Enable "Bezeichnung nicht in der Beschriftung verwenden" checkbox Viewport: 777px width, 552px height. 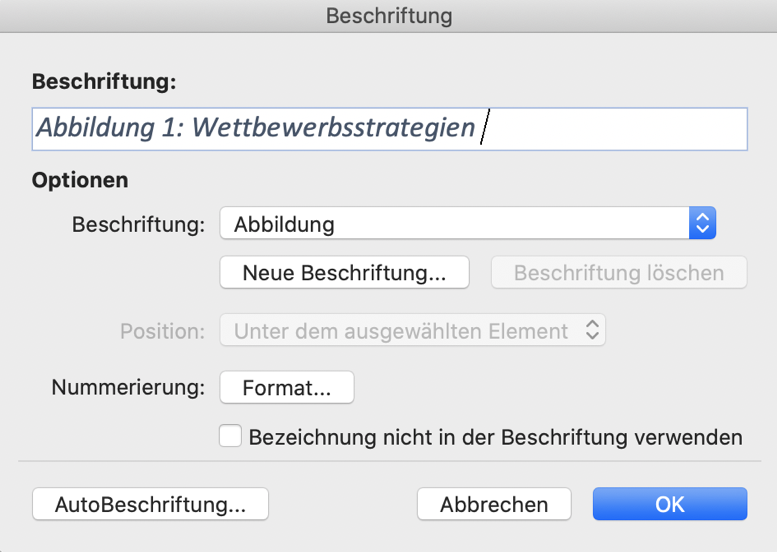[x=231, y=437]
